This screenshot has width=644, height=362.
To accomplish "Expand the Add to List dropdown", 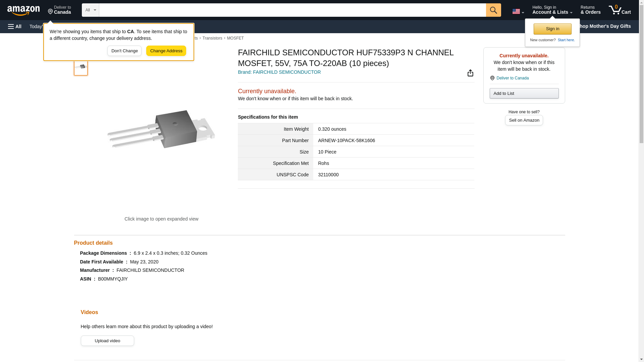I will pos(524,94).
